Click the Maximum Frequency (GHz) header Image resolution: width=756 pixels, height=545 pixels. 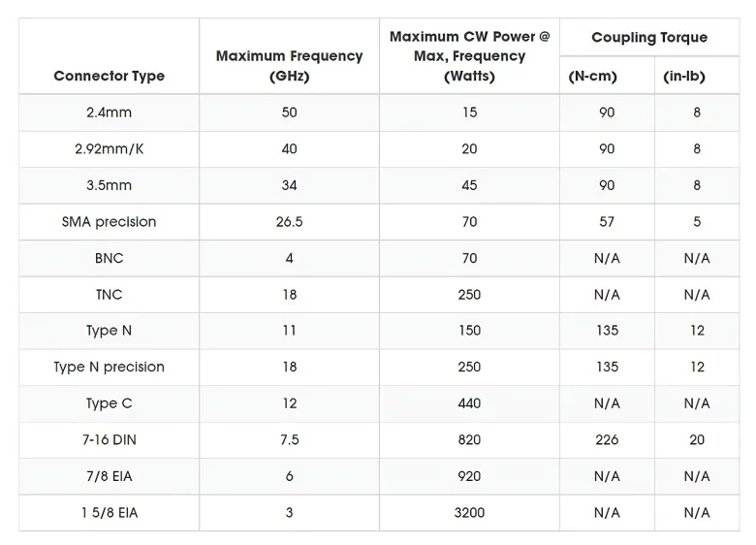[x=289, y=66]
